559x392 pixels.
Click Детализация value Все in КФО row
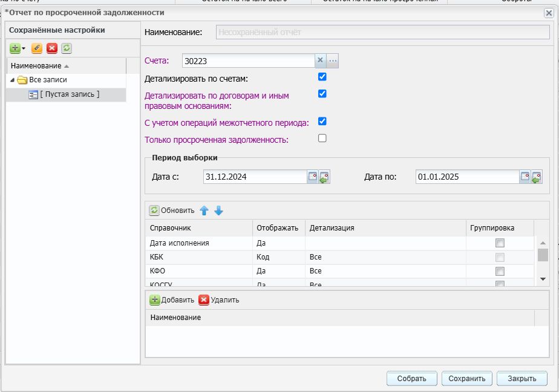pos(385,271)
